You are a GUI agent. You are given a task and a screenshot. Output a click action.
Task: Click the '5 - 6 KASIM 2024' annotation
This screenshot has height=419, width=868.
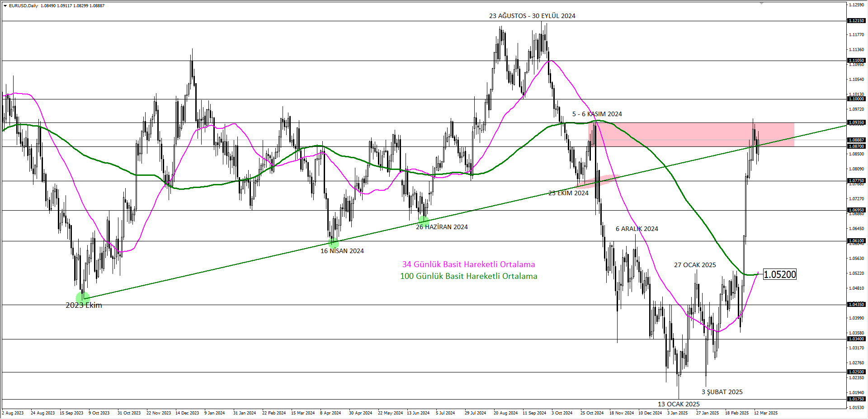[x=597, y=114]
